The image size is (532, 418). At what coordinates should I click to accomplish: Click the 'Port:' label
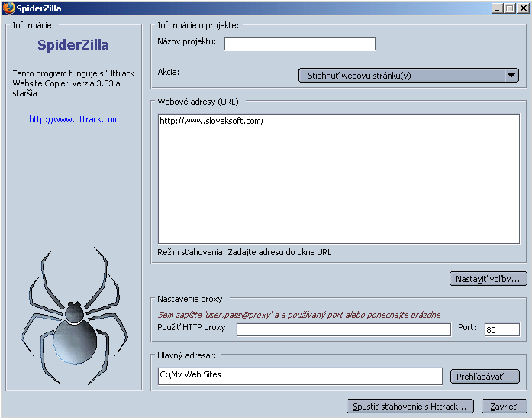467,327
